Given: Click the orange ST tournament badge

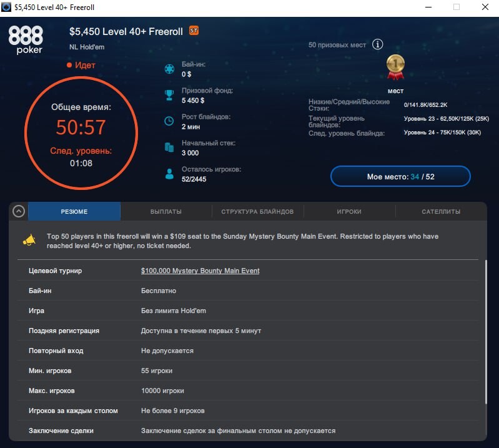Looking at the screenshot, I should click(194, 31).
